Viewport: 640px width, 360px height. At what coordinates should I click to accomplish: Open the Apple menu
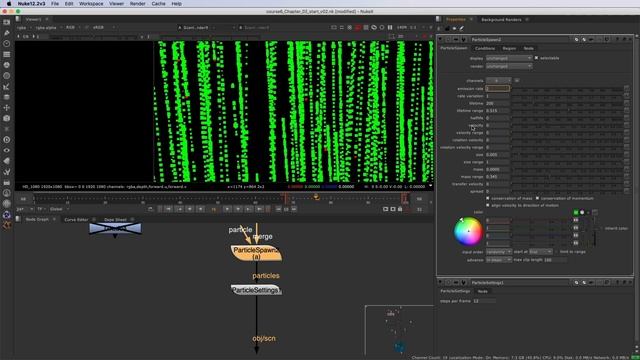(9, 4)
